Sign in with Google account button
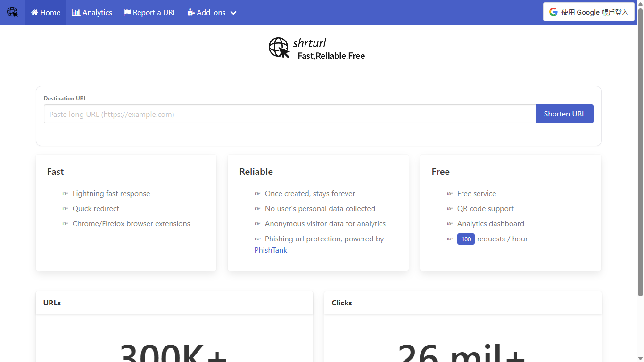644x362 pixels. (x=589, y=12)
